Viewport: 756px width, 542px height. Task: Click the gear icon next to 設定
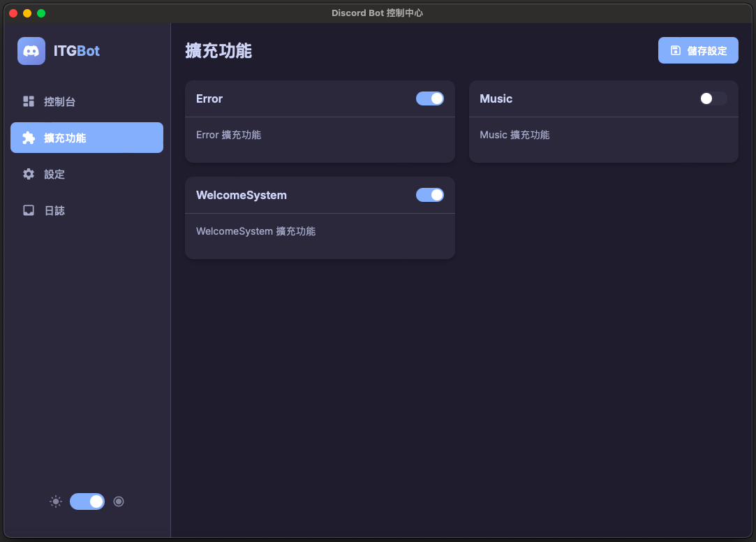click(x=28, y=174)
